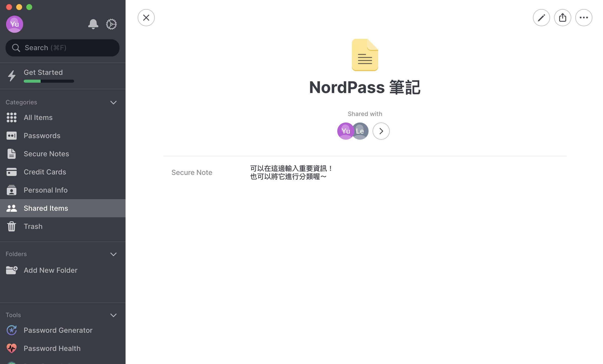Click the note line 也可以將它進行分類喔～
Viewport: 603px width, 364px height.
288,176
